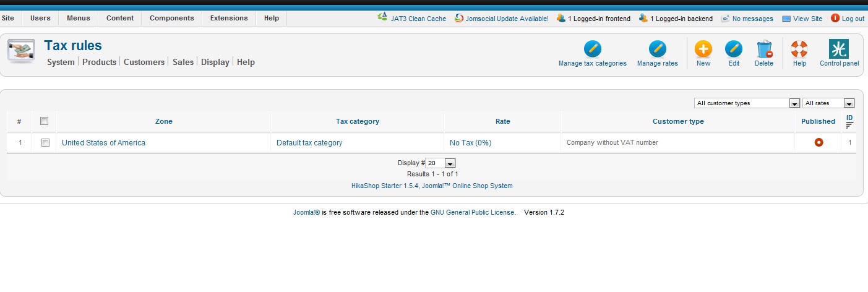Viewport: 868px width, 292px height.
Task: Create a new tax rule with New icon
Action: [x=703, y=49]
